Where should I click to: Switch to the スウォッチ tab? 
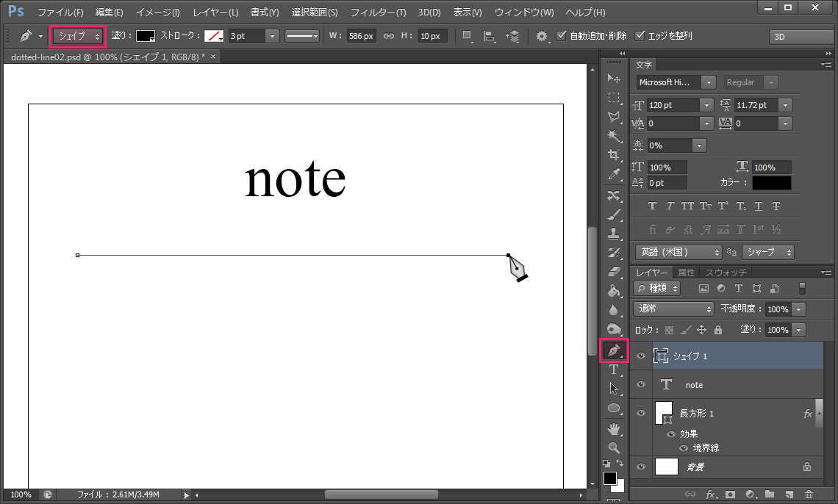tap(725, 272)
